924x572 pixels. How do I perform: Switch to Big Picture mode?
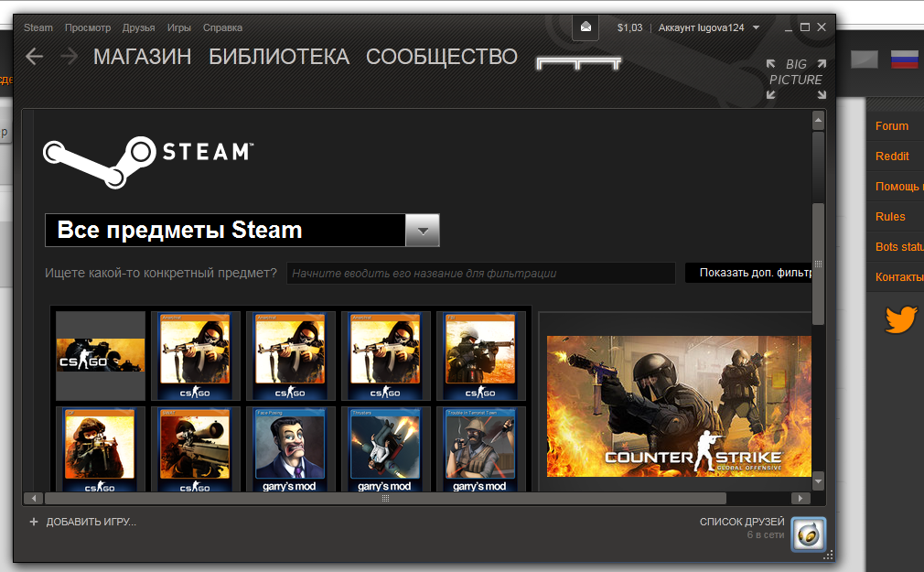[796, 79]
